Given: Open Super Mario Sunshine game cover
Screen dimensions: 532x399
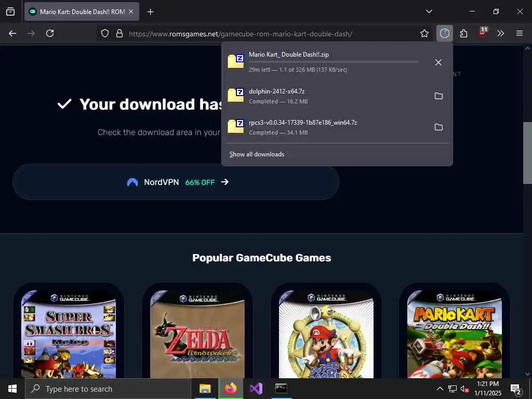Looking at the screenshot, I should 326,334.
